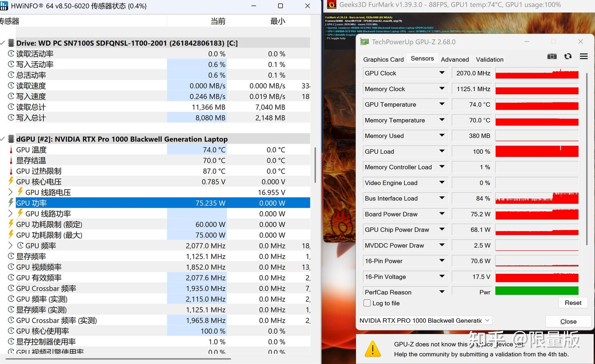The image size is (595, 364).
Task: Click the GPU-Z refresh icon
Action: click(568, 56)
